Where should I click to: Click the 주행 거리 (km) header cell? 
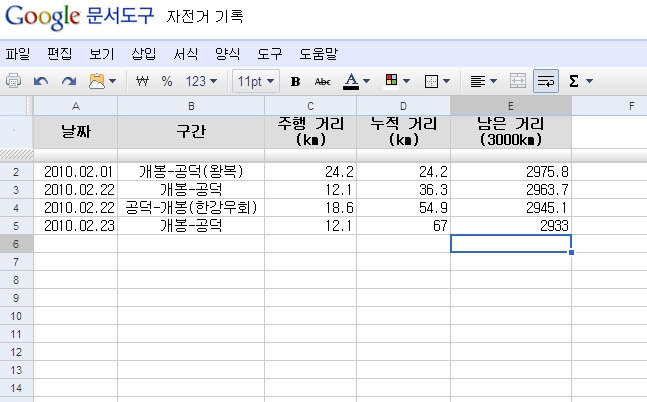pyautogui.click(x=311, y=132)
